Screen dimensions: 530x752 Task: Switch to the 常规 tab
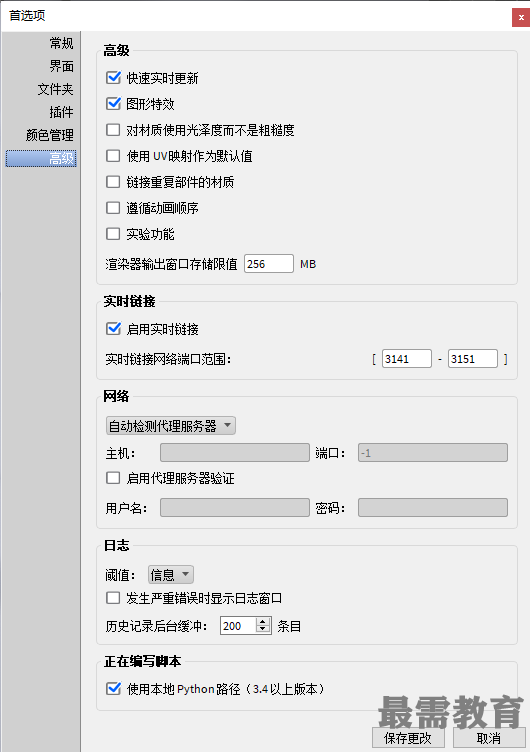pyautogui.click(x=61, y=43)
